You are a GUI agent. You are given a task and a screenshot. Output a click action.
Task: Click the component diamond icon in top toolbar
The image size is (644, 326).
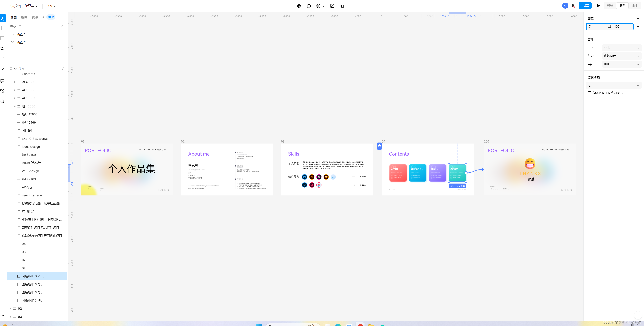299,6
